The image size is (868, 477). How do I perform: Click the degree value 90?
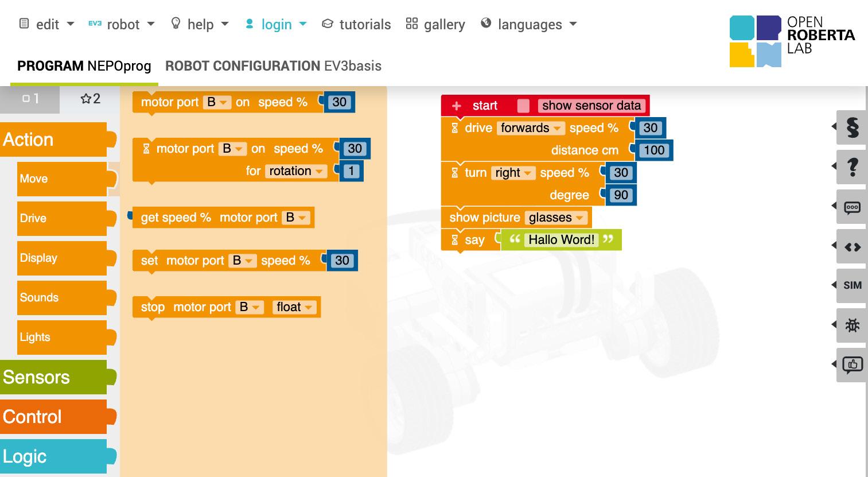(621, 195)
